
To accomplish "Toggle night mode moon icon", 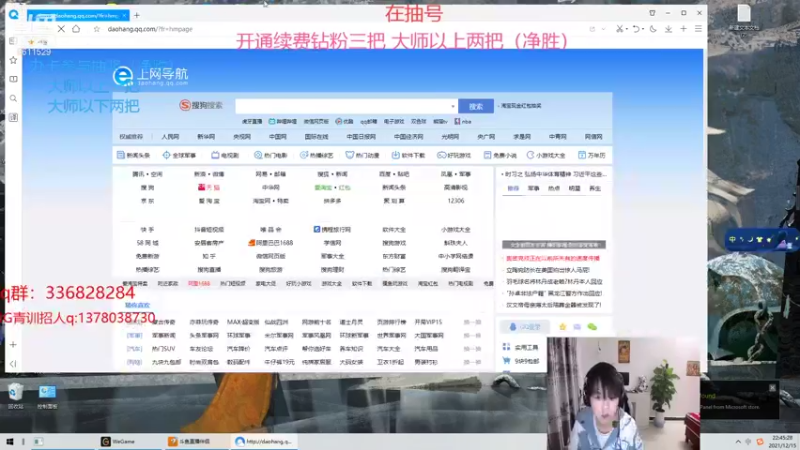I will click(653, 29).
